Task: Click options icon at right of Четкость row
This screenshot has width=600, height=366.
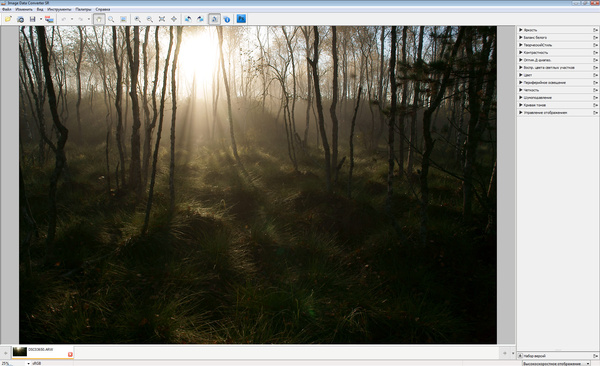Action: pos(595,90)
